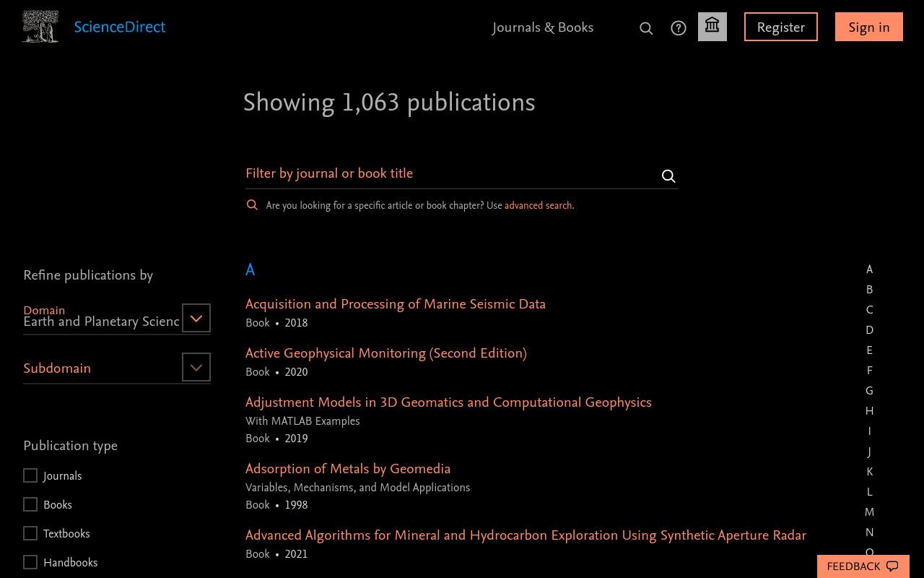Tick the Textbooks checkbox
The width and height of the screenshot is (924, 578).
coord(30,533)
